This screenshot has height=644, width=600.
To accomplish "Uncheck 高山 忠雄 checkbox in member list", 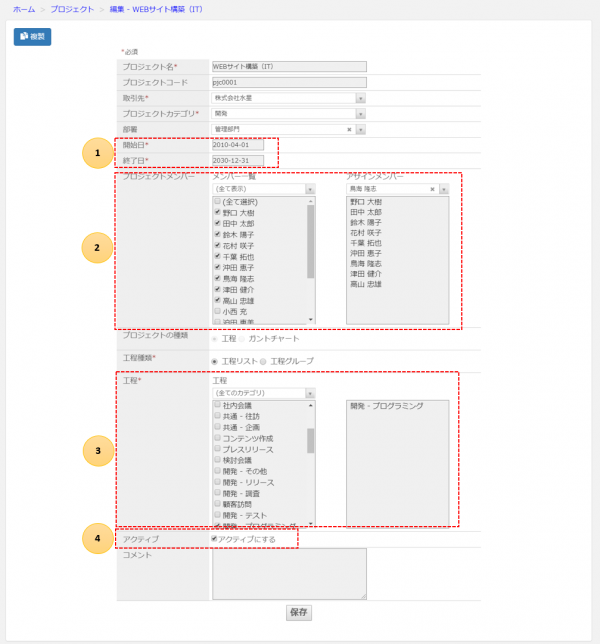I will point(218,300).
